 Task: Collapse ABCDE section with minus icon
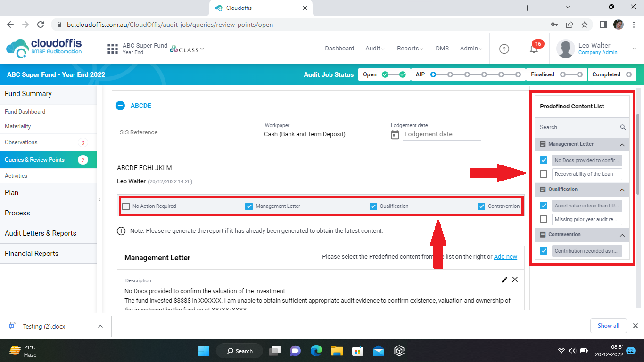[x=120, y=106]
